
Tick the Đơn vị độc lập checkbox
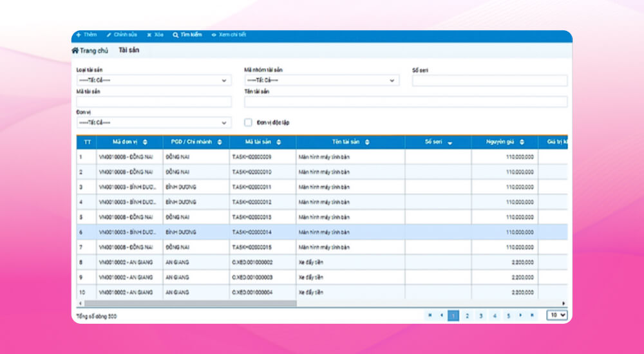(x=248, y=122)
